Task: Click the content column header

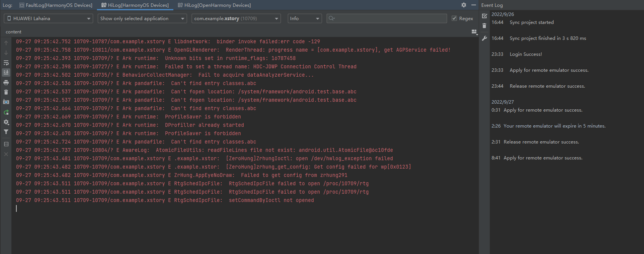Action: pos(14,32)
